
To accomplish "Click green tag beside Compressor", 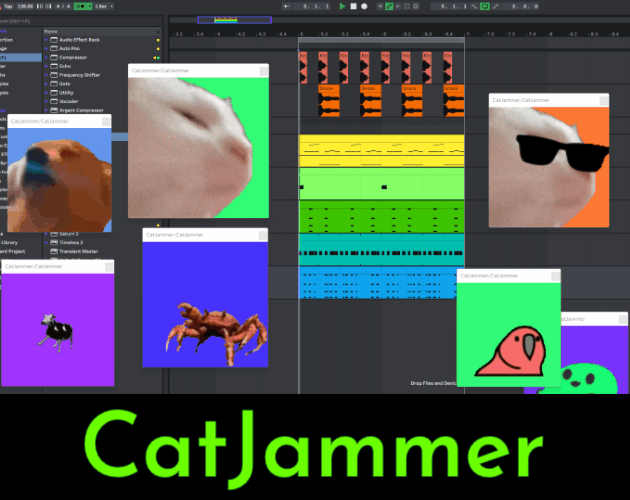I will click(x=158, y=58).
